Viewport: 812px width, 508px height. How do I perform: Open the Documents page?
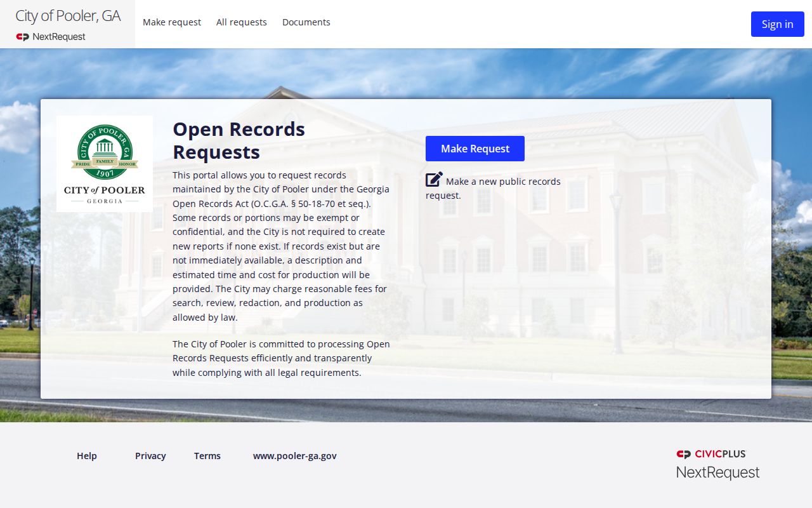point(306,22)
